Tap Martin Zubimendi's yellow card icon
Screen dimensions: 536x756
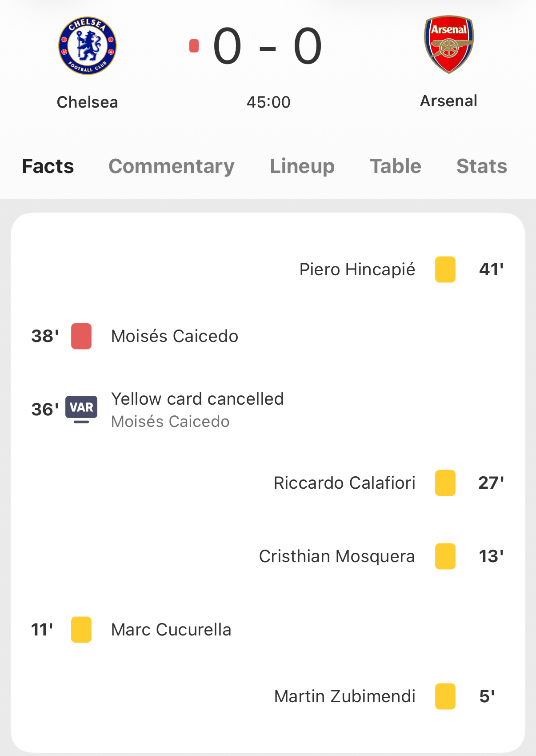[445, 696]
